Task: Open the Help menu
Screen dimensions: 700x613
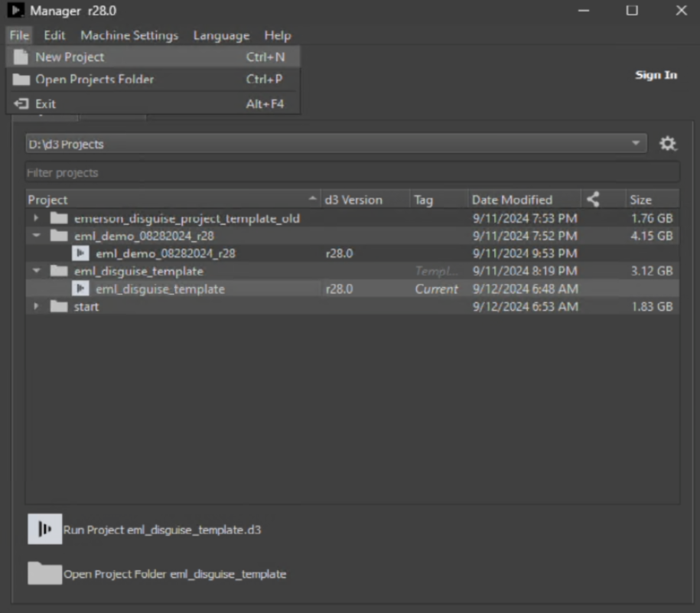Action: (x=277, y=35)
